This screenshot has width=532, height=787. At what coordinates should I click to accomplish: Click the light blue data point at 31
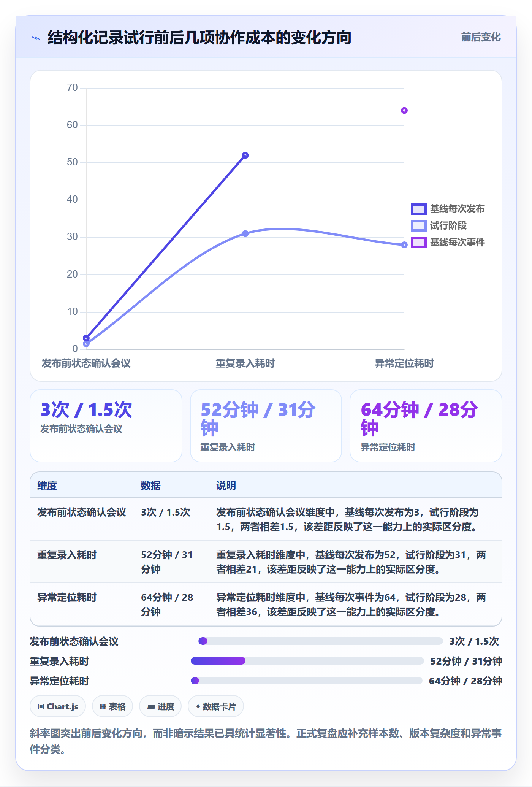pos(245,233)
